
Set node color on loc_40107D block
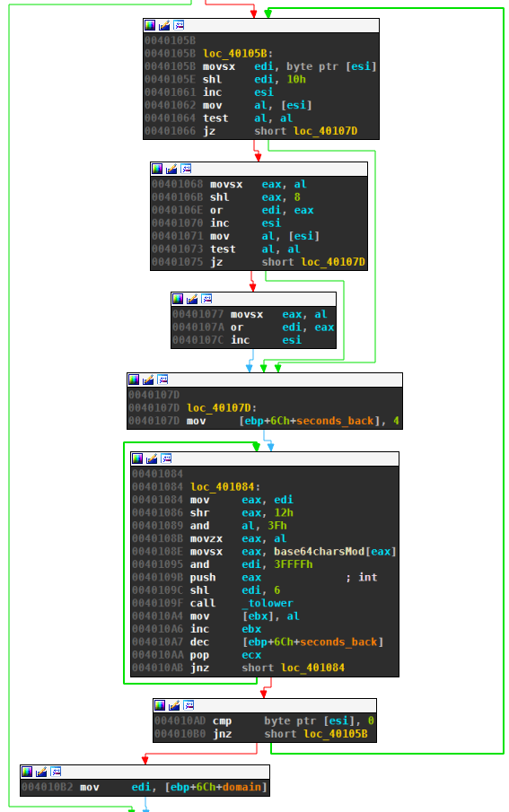pos(134,380)
